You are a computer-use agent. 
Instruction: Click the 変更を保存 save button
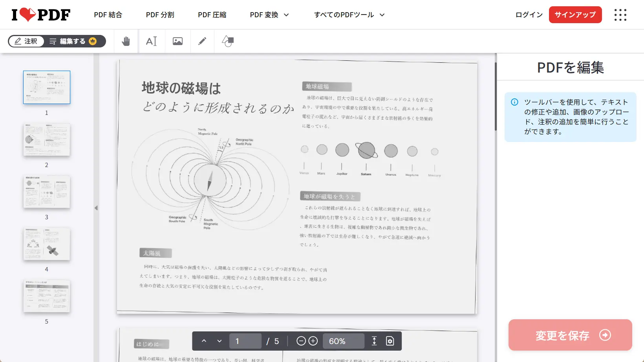click(570, 335)
